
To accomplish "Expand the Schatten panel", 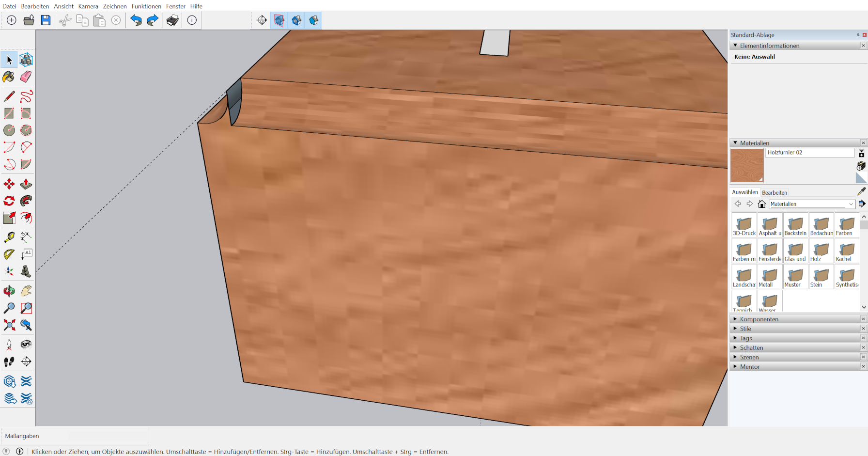I will point(751,348).
